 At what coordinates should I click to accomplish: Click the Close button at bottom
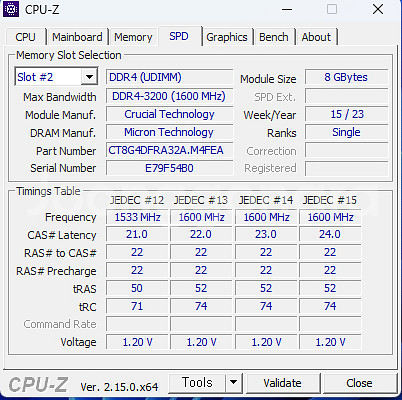coord(359,383)
